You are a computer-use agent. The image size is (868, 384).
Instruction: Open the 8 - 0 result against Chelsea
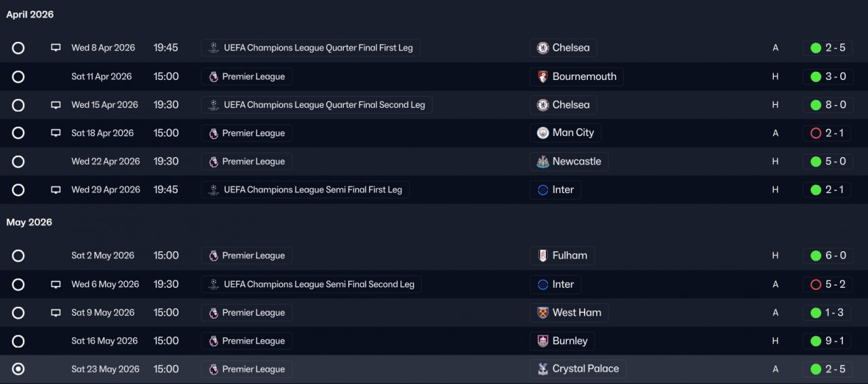pyautogui.click(x=835, y=105)
